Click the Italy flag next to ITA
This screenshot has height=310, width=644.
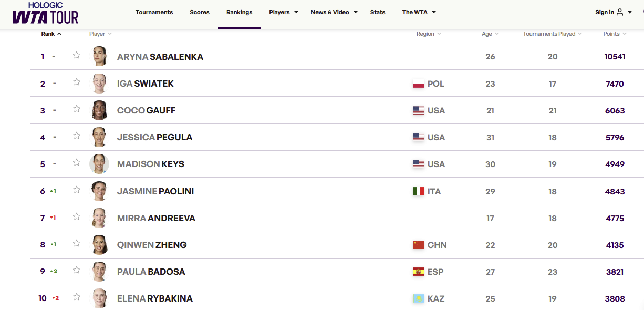(x=418, y=192)
